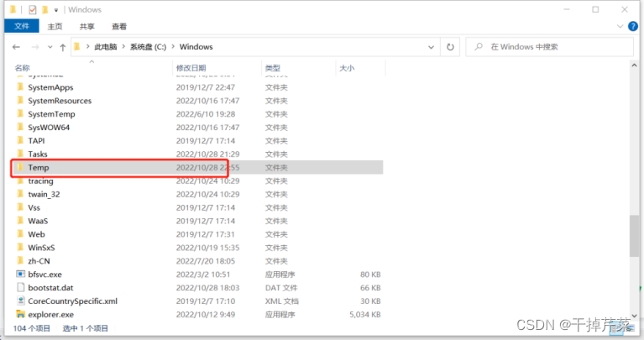Select the bfsvc.exe file
Viewport: 644px width, 340px height.
(x=45, y=275)
